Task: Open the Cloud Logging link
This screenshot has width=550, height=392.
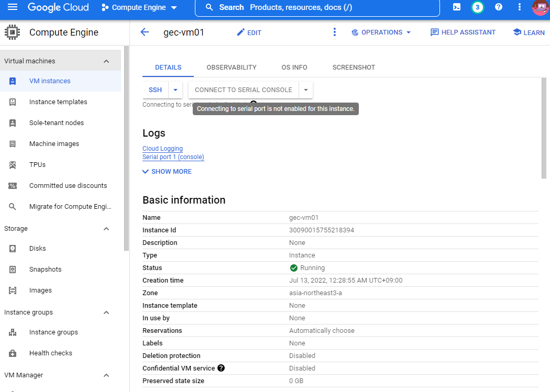Action: (162, 149)
